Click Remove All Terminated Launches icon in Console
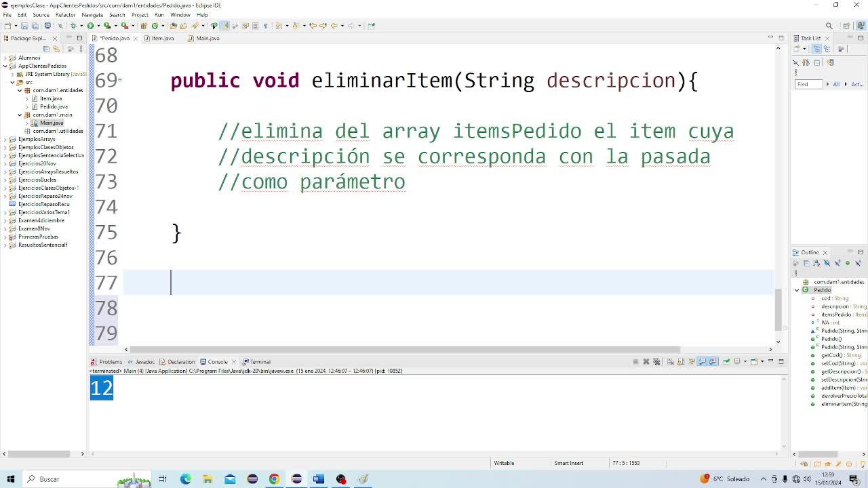Viewport: 868px width, 488px height. point(656,362)
